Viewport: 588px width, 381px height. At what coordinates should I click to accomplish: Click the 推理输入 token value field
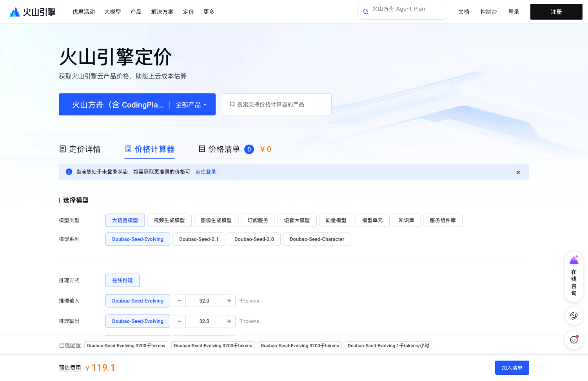pyautogui.click(x=204, y=301)
